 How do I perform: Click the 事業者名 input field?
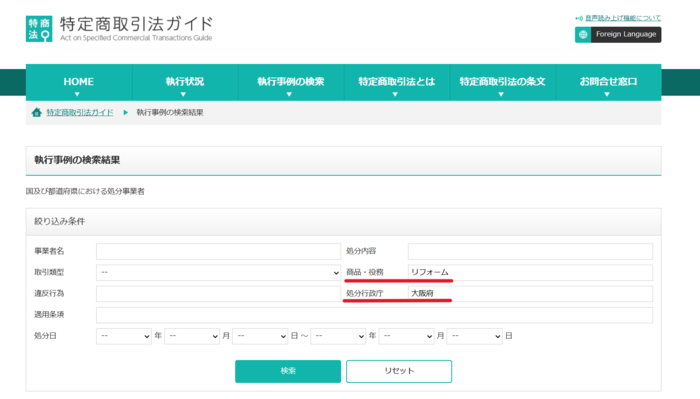click(x=218, y=251)
